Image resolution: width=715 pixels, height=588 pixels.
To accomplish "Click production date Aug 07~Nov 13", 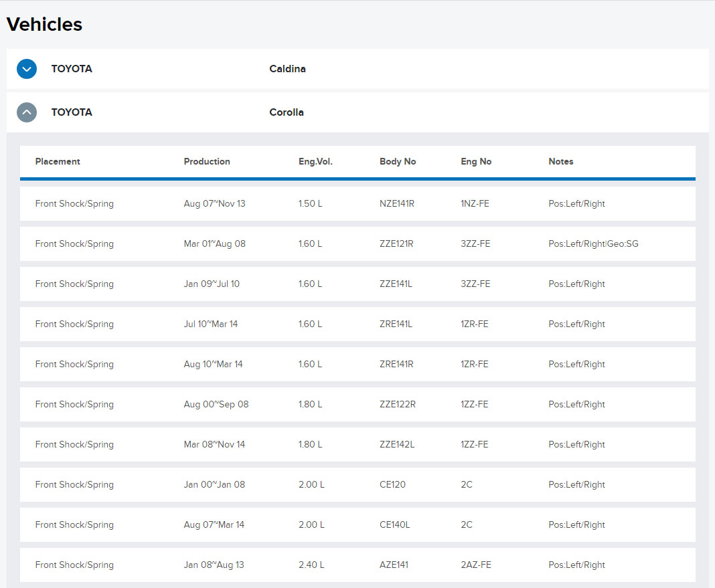I will (214, 203).
